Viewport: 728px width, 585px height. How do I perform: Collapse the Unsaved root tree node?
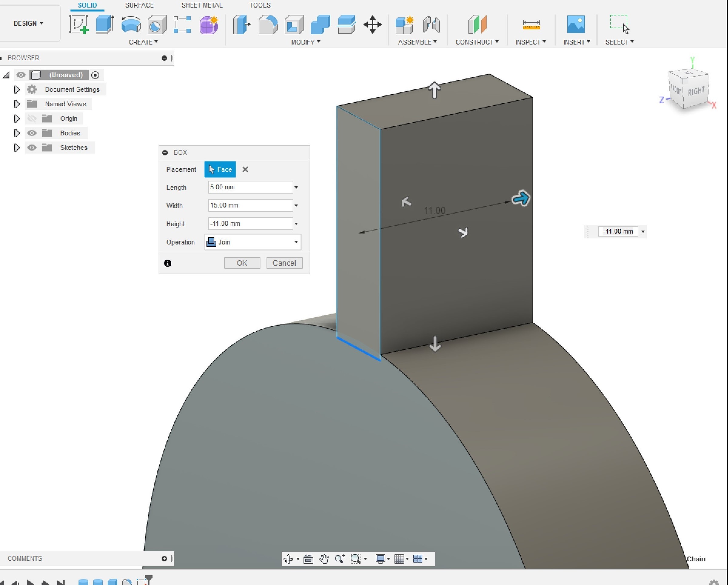coord(6,75)
